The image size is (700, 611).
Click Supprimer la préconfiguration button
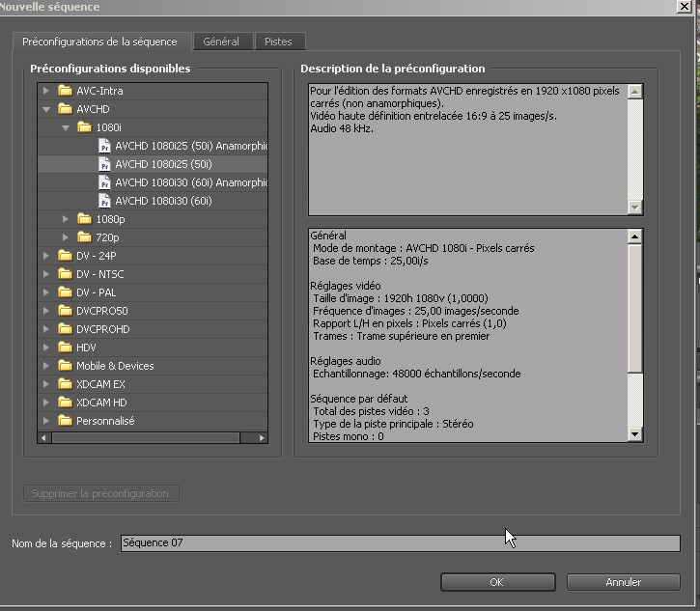[x=100, y=493]
